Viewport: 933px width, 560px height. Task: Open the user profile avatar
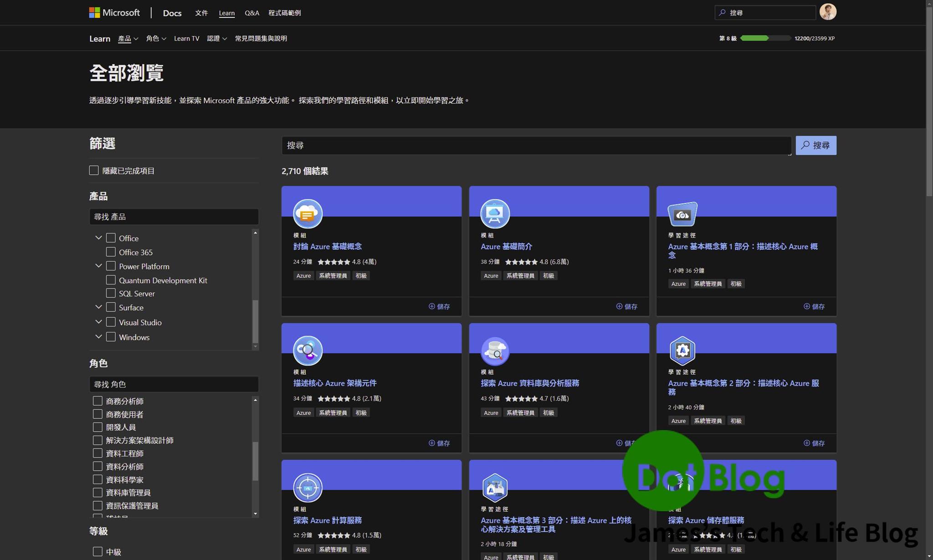pos(827,12)
